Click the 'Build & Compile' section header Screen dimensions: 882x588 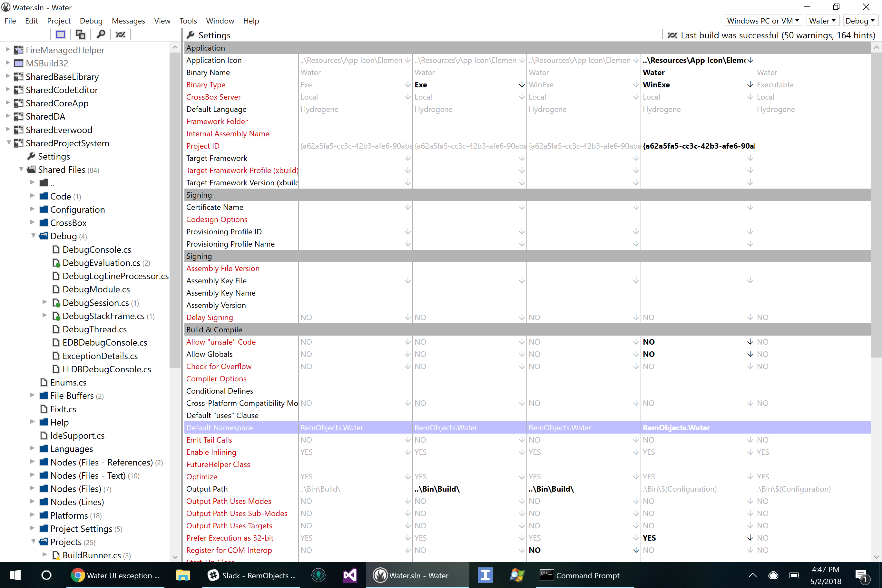coord(527,330)
